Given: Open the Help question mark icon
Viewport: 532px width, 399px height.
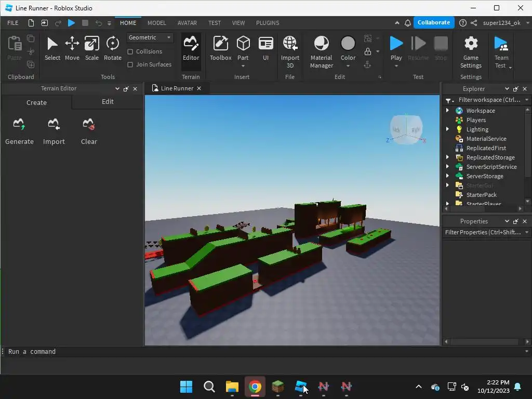Looking at the screenshot, I should pyautogui.click(x=462, y=23).
